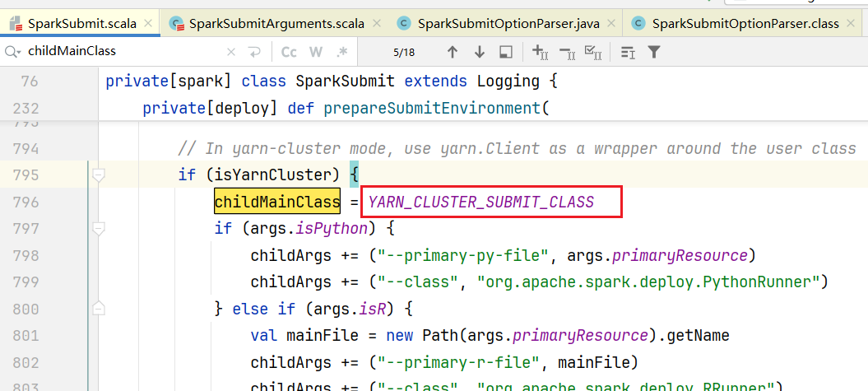The width and height of the screenshot is (868, 391).
Task: Toggle Match Case (Cc) option
Action: pos(289,52)
